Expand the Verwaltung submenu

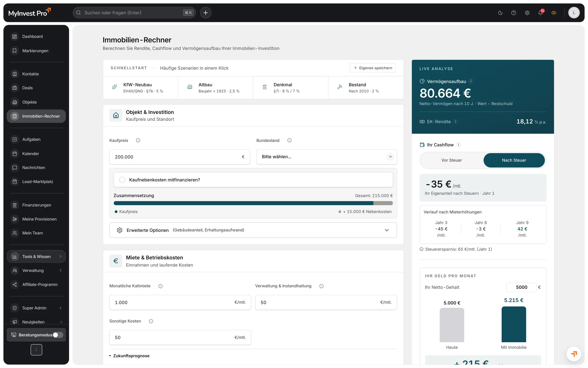pyautogui.click(x=36, y=270)
